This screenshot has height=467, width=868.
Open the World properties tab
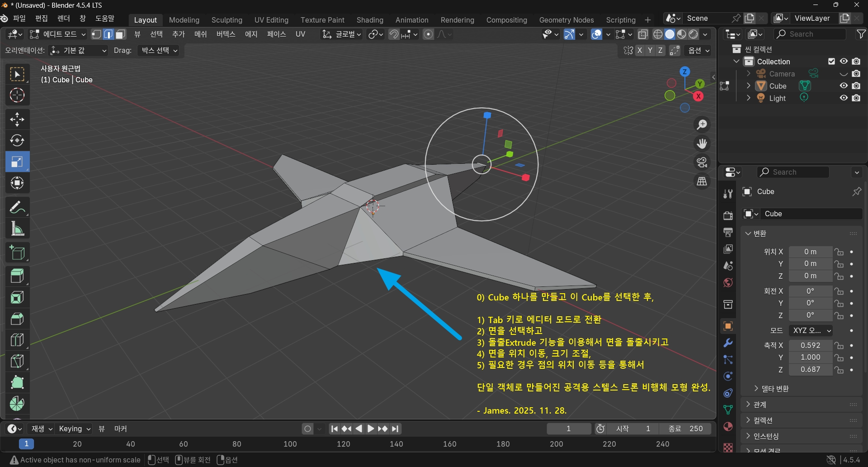coord(728,283)
